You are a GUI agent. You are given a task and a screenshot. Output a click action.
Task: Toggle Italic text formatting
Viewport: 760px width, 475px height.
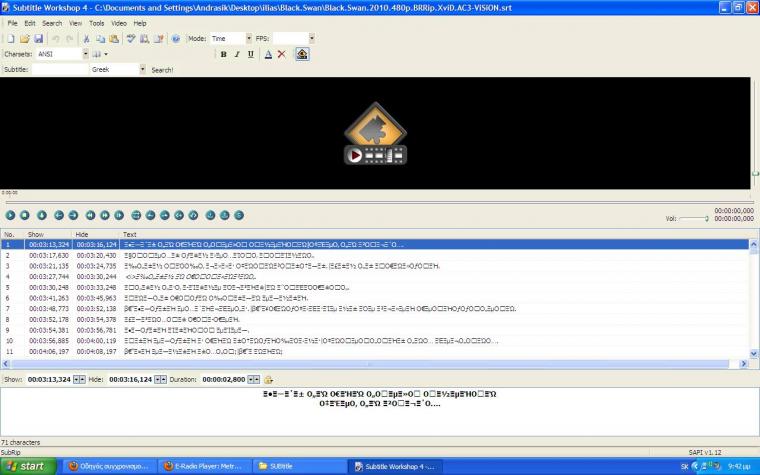click(237, 54)
